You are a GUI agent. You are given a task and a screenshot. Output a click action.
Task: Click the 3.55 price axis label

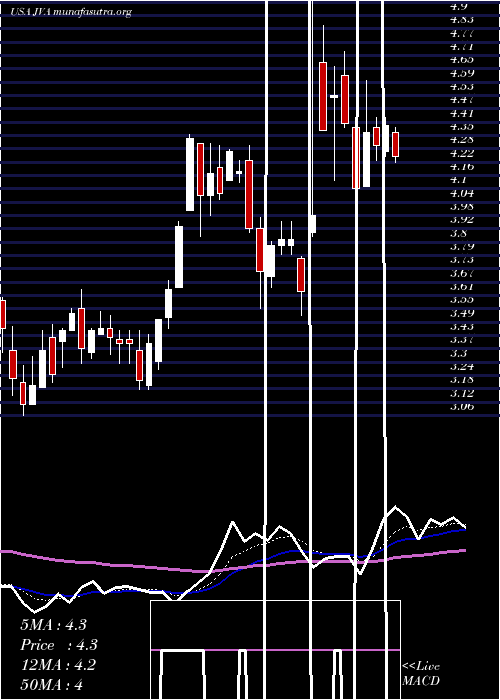point(462,300)
